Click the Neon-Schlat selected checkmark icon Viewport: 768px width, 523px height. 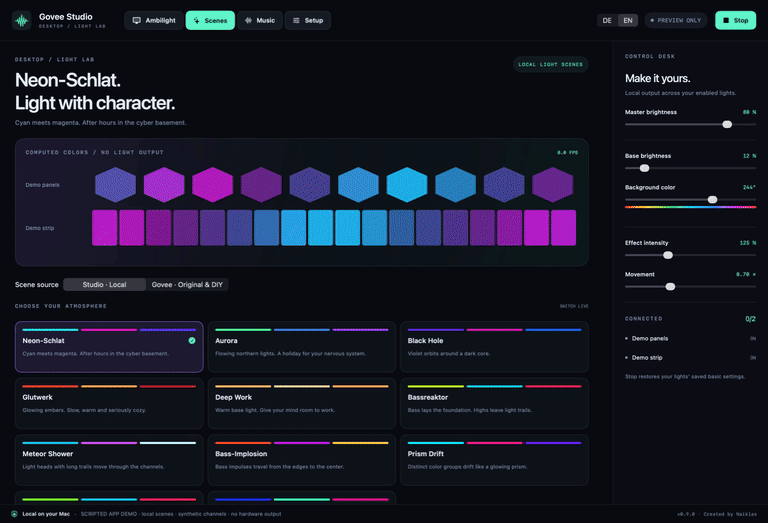click(x=192, y=340)
